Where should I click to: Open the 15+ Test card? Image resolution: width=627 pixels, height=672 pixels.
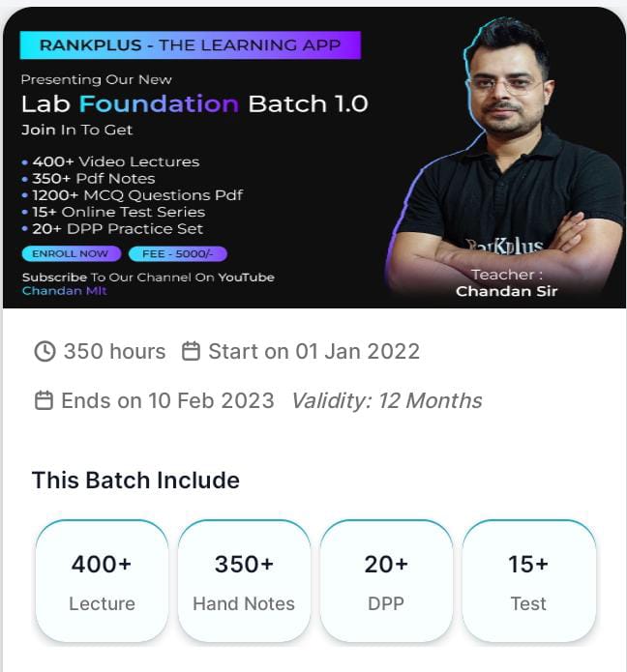pos(528,581)
